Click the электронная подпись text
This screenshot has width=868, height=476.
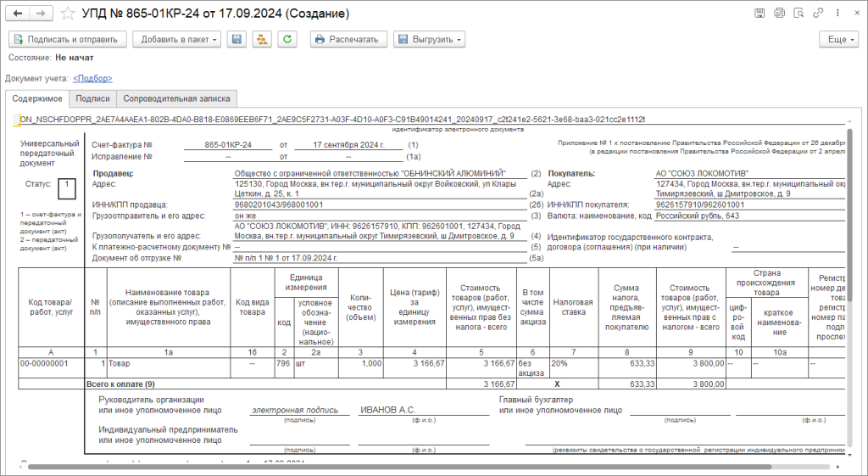[295, 410]
